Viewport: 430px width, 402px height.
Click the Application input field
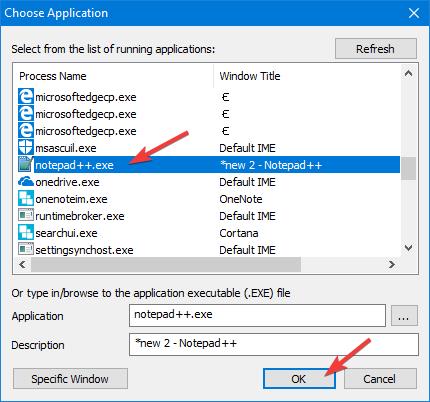257,315
